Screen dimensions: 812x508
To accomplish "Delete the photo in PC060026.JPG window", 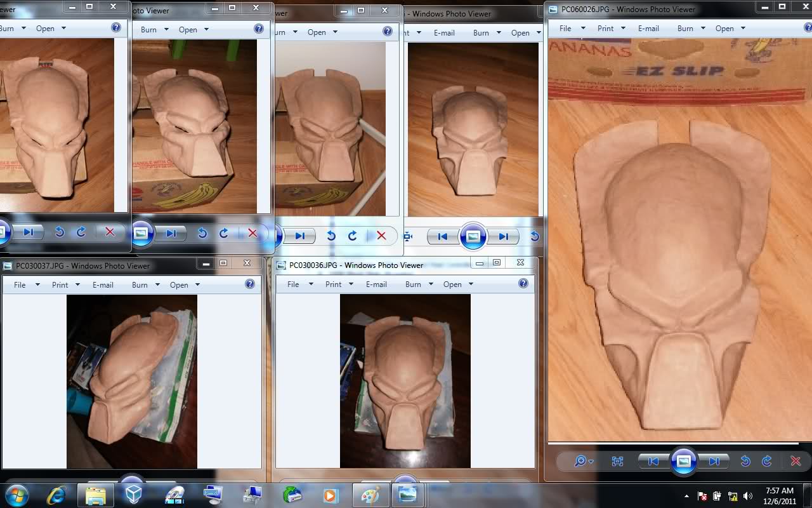I will (x=796, y=462).
